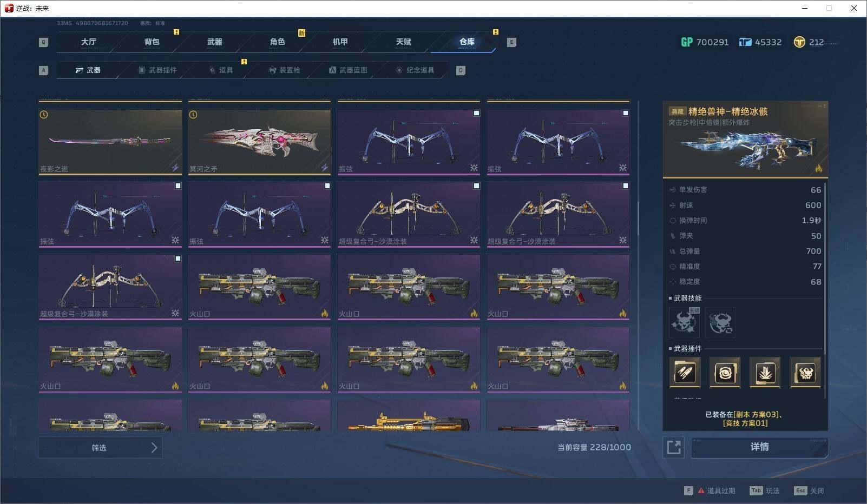Click the share/export icon beside 详情
This screenshot has height=504, width=867.
click(x=674, y=447)
